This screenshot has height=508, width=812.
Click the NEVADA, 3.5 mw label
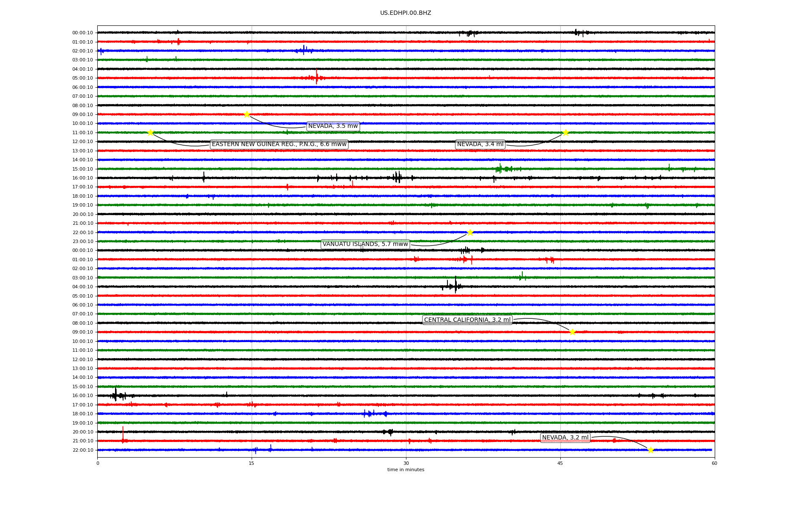click(333, 126)
